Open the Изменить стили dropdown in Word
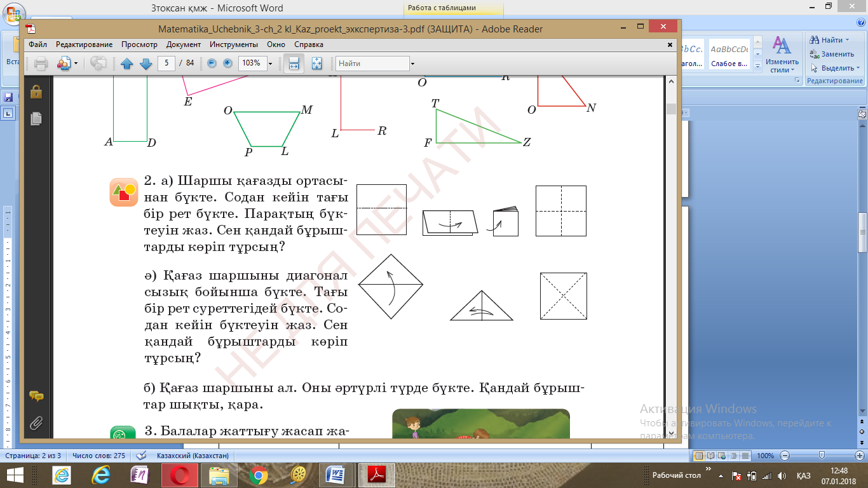Viewport: 868px width, 488px height. click(782, 55)
